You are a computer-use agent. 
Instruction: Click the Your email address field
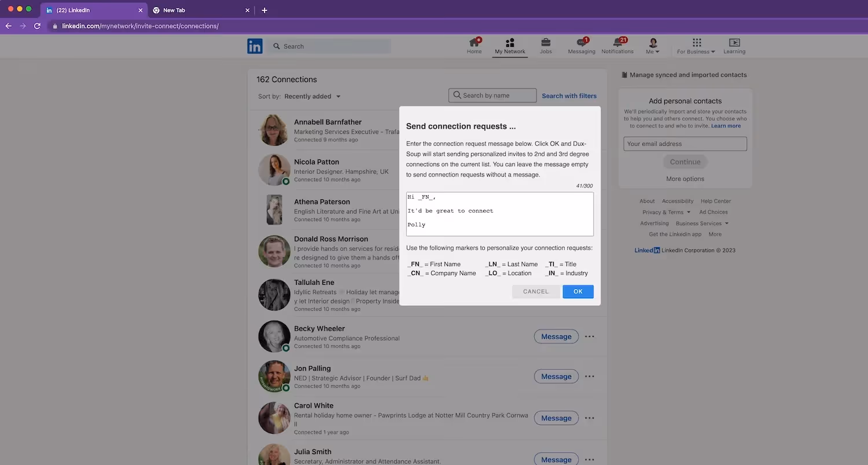coord(685,144)
